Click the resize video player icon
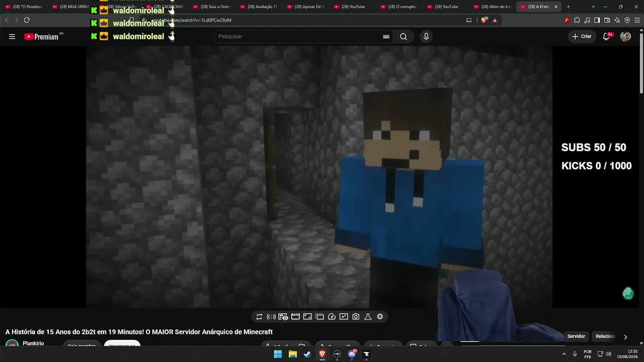This screenshot has width=644, height=362. point(307,317)
